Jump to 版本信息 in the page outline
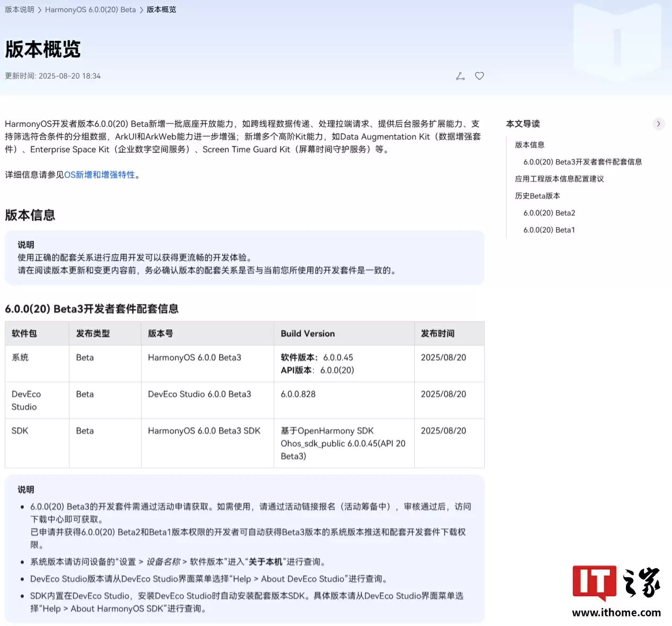Image resolution: width=672 pixels, height=626 pixels. point(529,145)
